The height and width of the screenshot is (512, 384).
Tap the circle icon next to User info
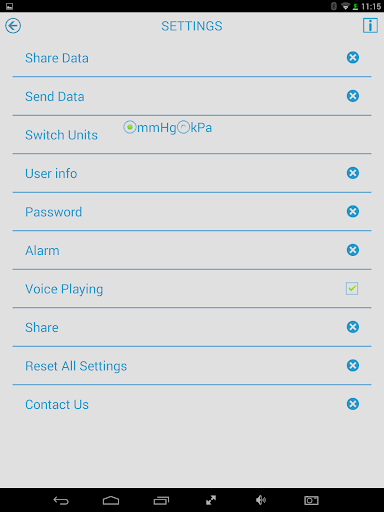[x=353, y=173]
